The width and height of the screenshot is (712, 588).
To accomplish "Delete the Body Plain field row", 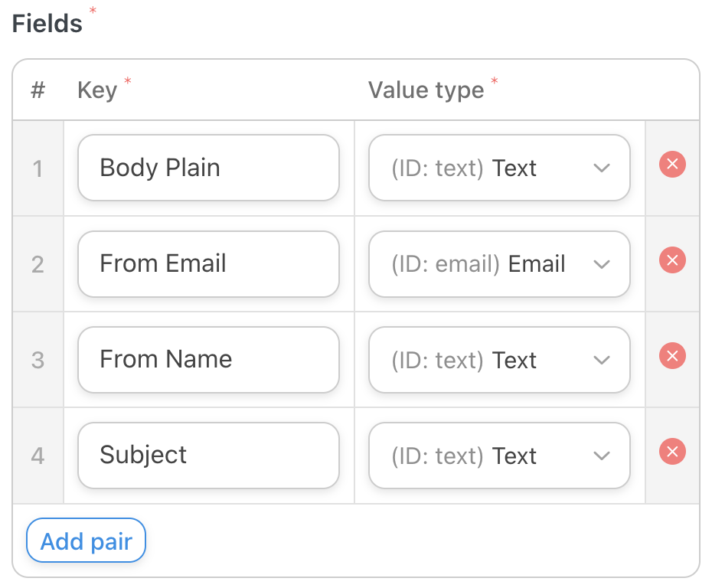I will [x=671, y=165].
